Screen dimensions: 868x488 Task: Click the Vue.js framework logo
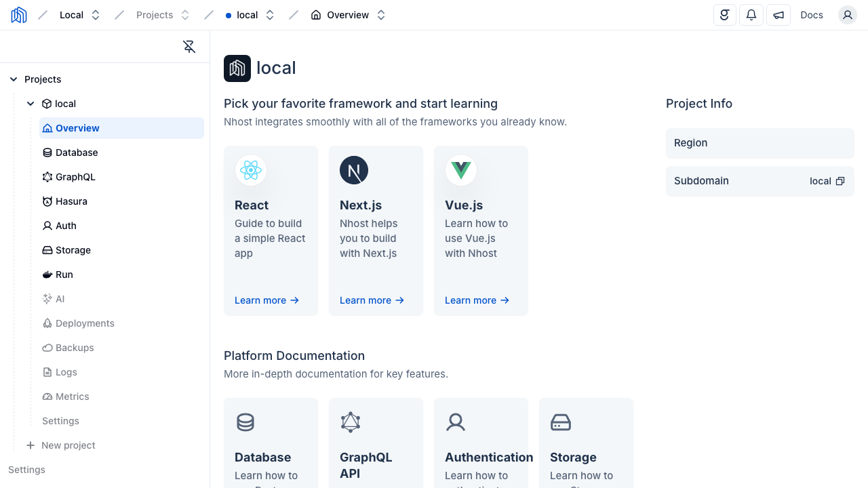pyautogui.click(x=461, y=170)
